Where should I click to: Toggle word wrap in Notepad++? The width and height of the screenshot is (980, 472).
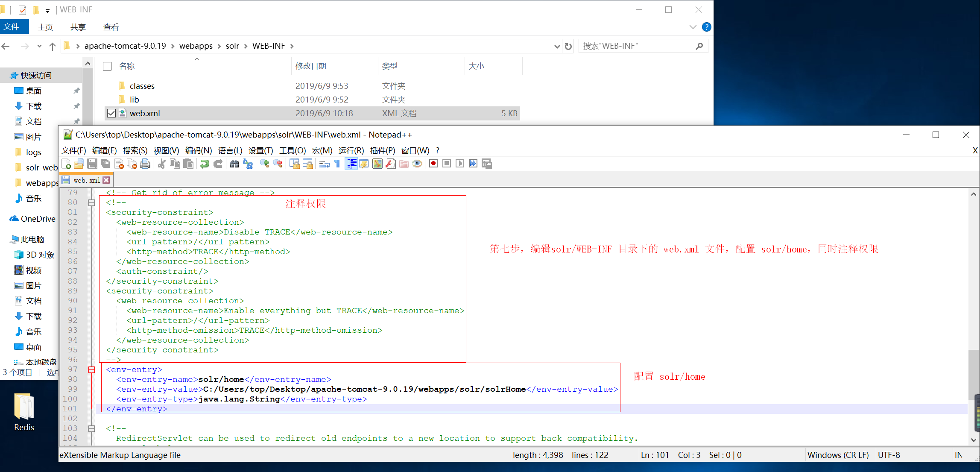click(x=324, y=164)
